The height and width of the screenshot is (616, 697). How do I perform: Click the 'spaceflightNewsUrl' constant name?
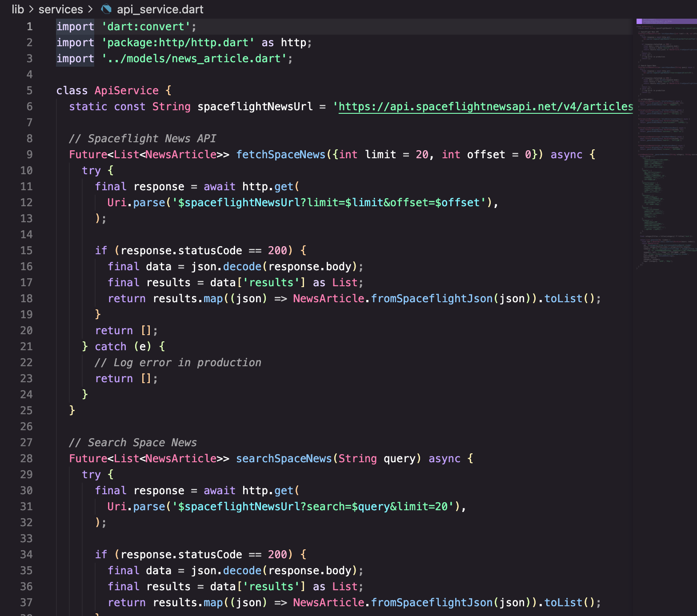point(255,107)
